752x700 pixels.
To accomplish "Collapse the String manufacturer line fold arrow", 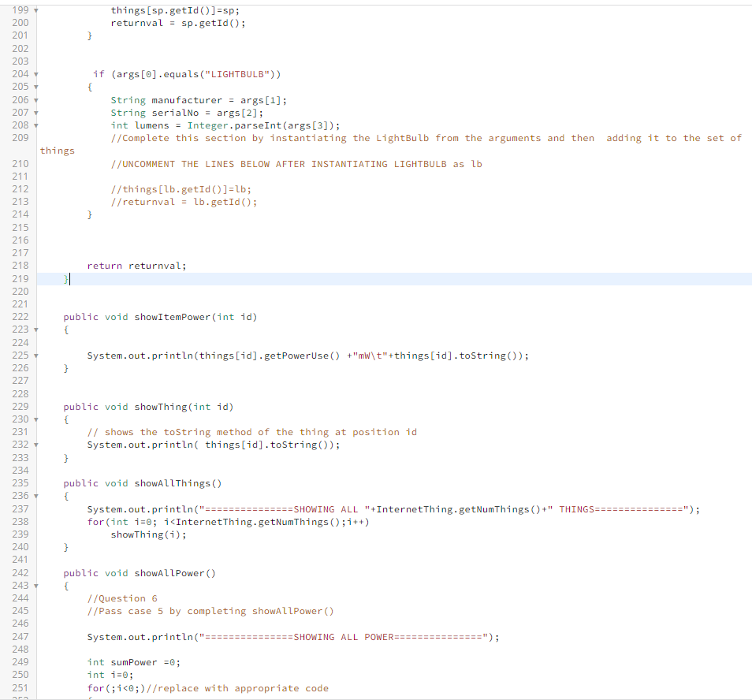I will point(35,99).
